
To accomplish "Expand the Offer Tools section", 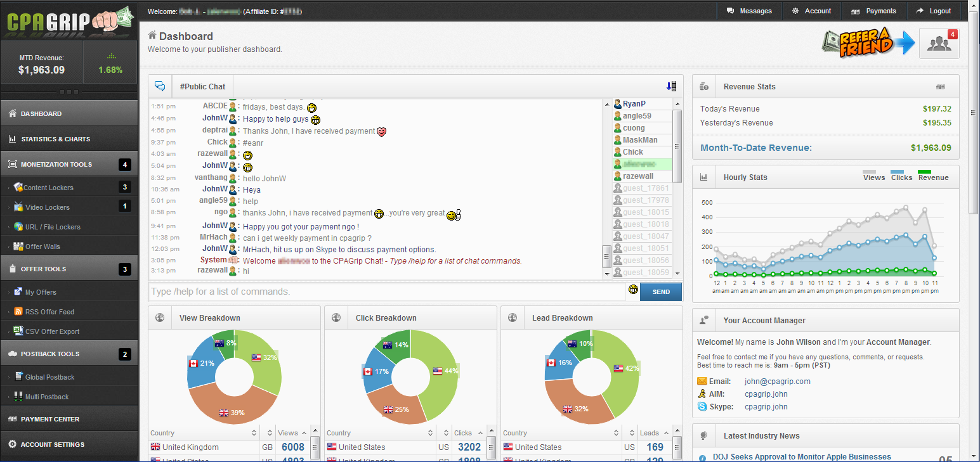I will (x=69, y=269).
